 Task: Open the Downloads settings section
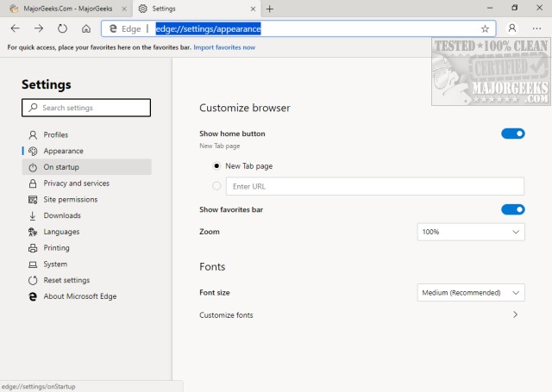(x=86, y=215)
